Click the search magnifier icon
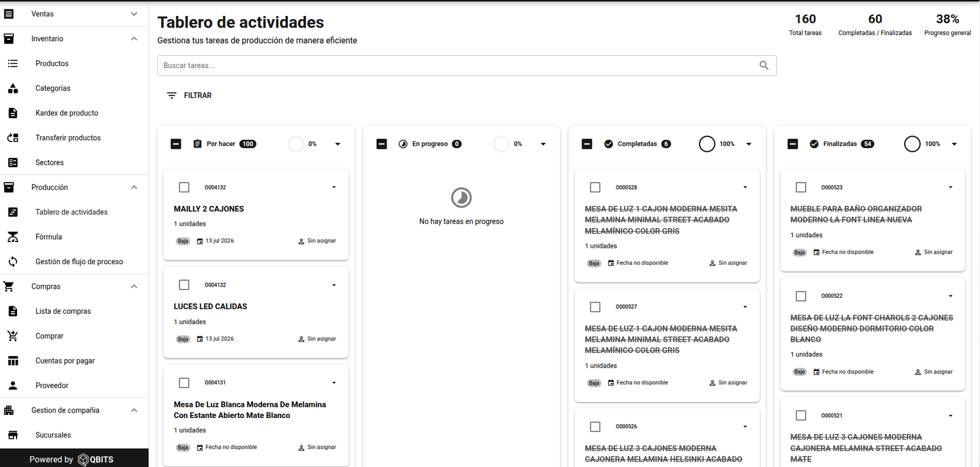980x467 pixels. (x=764, y=66)
